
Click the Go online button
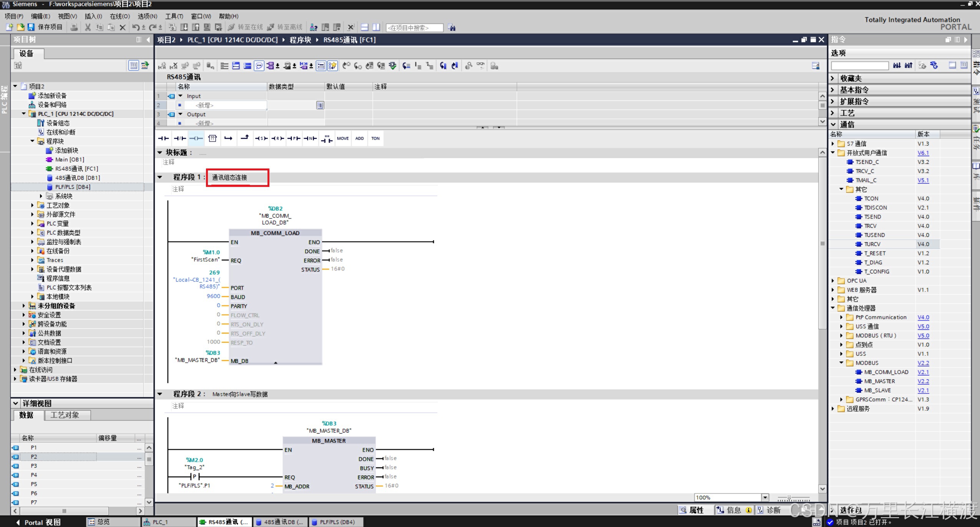(246, 27)
